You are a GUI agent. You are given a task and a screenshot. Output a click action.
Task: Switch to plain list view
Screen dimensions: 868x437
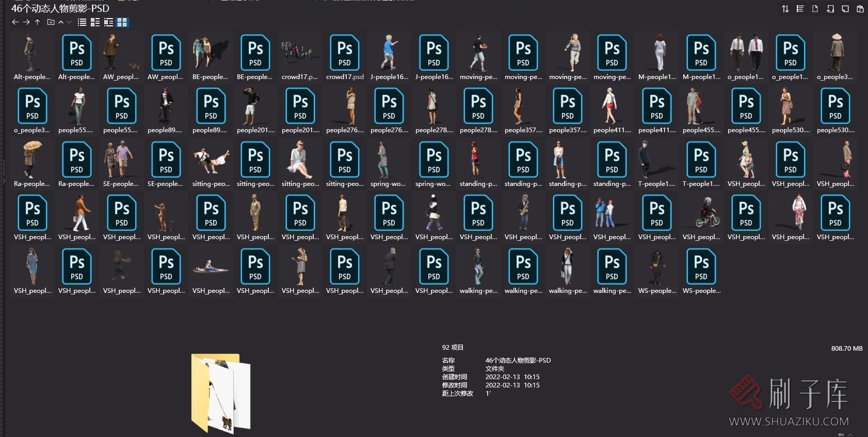[x=82, y=22]
